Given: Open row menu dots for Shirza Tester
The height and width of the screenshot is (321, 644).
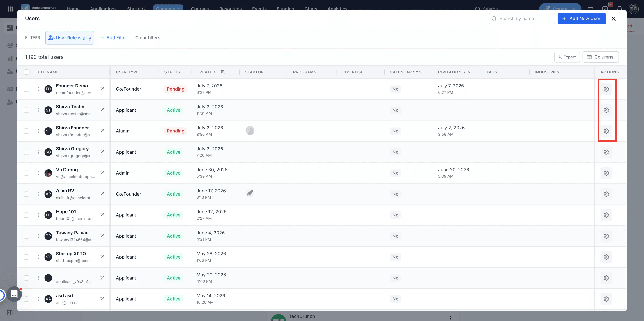Looking at the screenshot, I should 38,110.
